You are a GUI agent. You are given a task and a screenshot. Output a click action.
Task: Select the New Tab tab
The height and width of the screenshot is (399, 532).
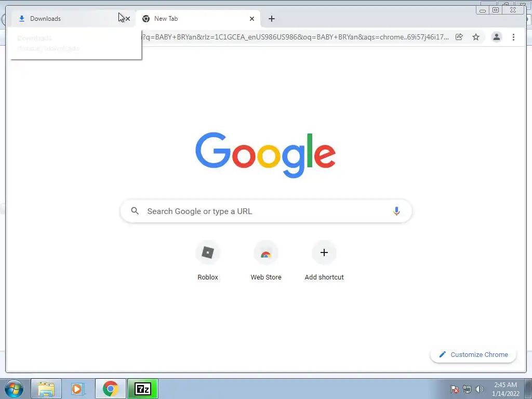(198, 19)
